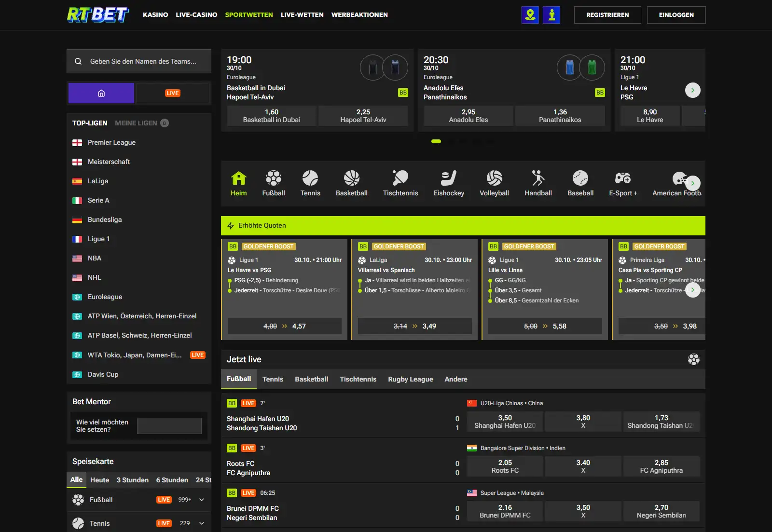Show next Erhöhte Quoten boost card arrow

[693, 290]
